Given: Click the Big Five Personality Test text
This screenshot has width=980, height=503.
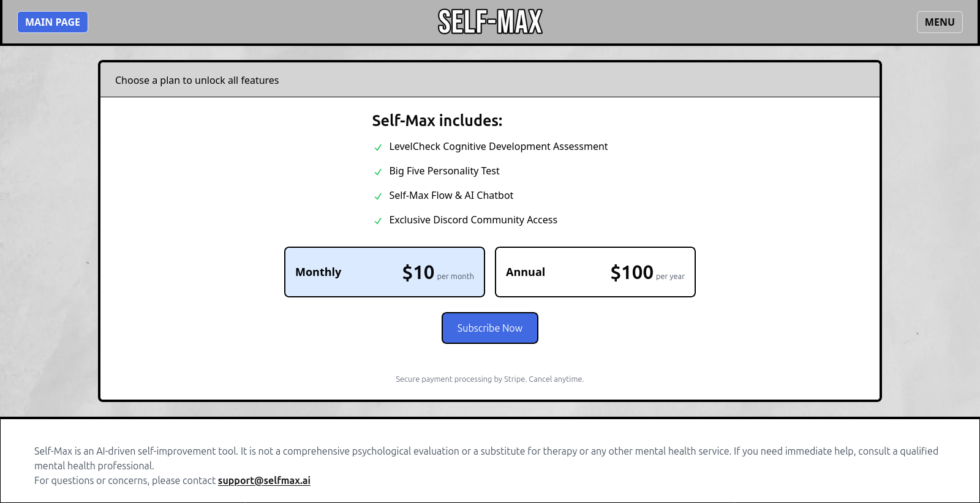Looking at the screenshot, I should coord(444,171).
